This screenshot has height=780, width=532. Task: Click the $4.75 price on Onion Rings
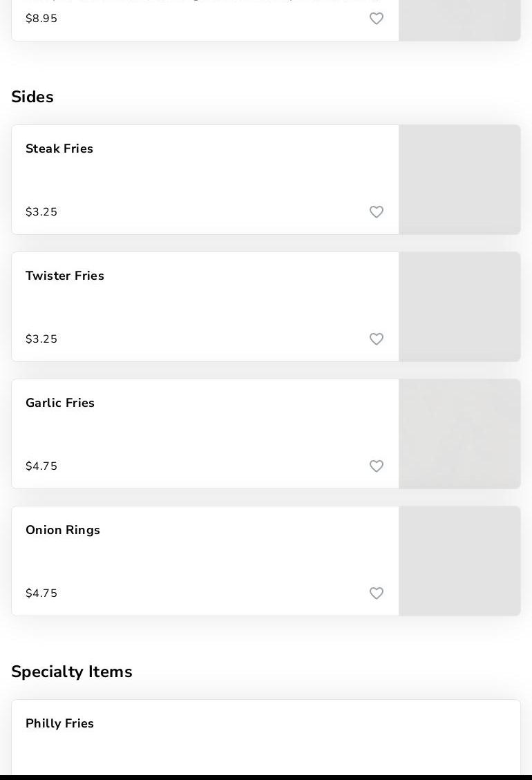point(41,593)
